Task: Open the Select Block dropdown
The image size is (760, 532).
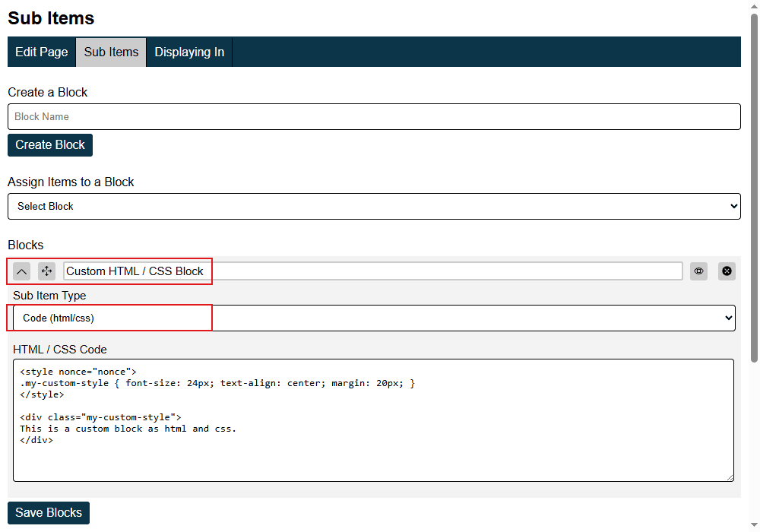Action: (x=374, y=207)
